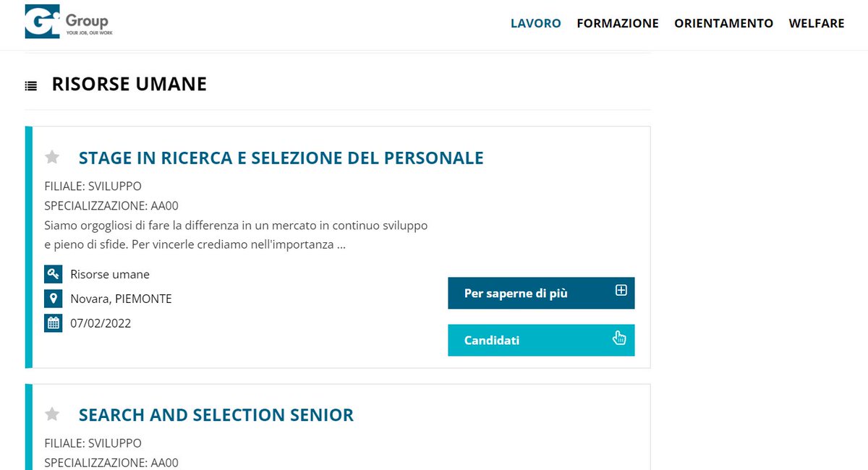Apply using the Candidati button
868x470 pixels.
(x=541, y=340)
